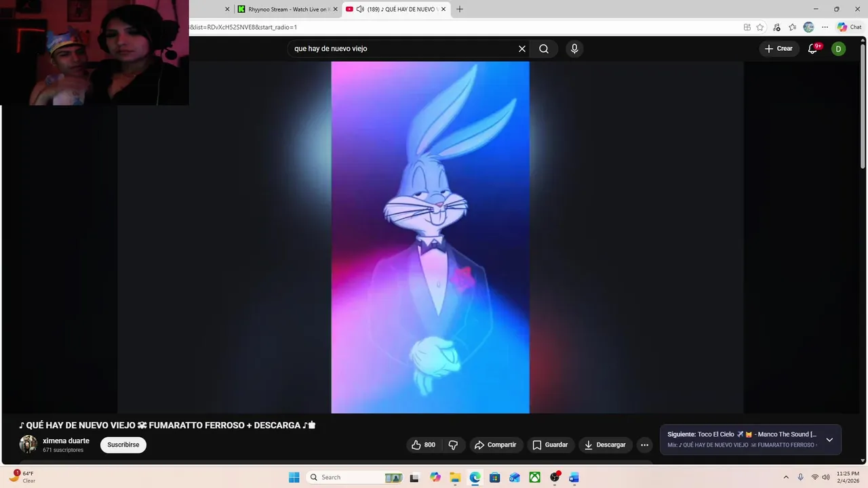Screen dimensions: 868x488
Task: Open the green D account avatar
Action: 839,49
